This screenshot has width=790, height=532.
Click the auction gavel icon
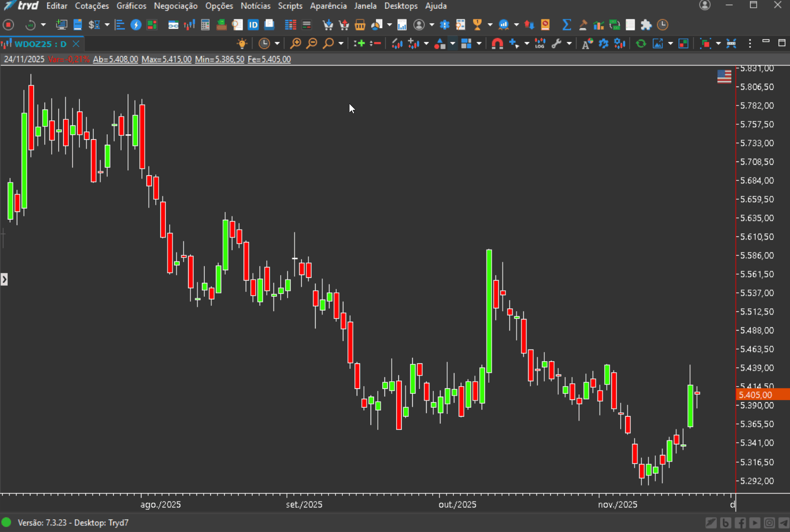pos(583,25)
